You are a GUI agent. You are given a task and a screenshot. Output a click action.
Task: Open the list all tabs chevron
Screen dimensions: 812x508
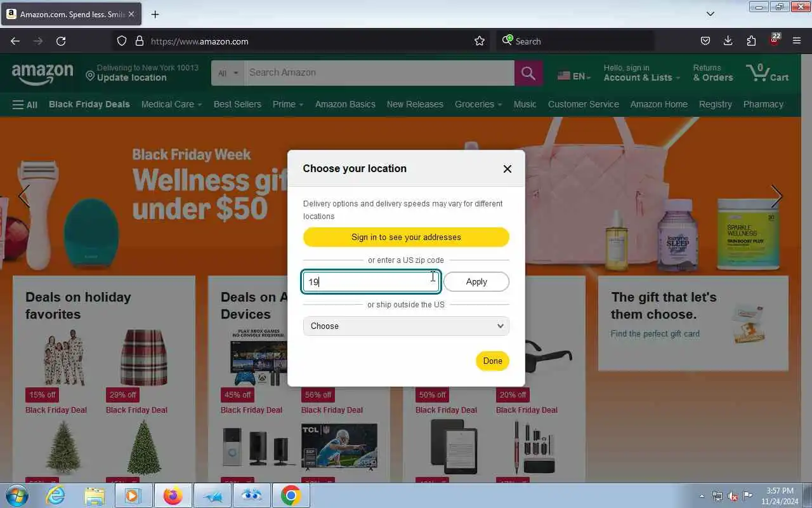click(710, 14)
